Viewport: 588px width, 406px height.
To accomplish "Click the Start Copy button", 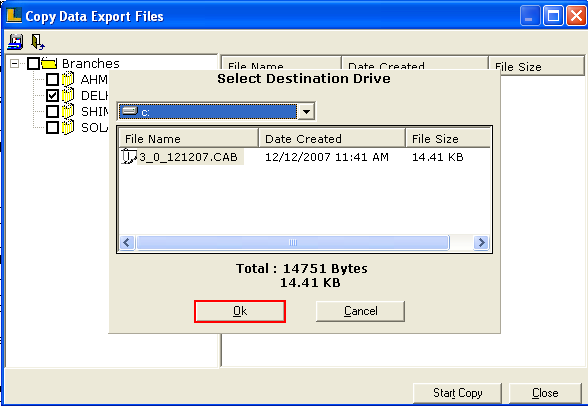I will [x=458, y=393].
